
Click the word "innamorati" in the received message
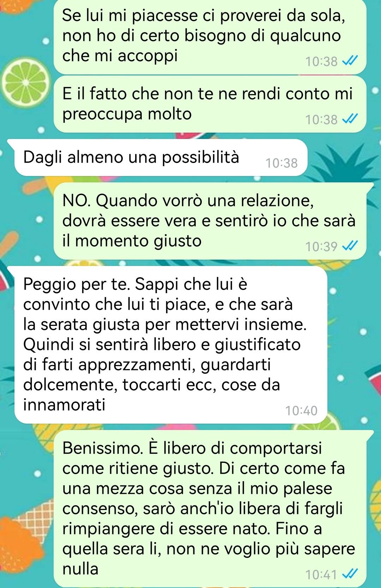click(64, 405)
